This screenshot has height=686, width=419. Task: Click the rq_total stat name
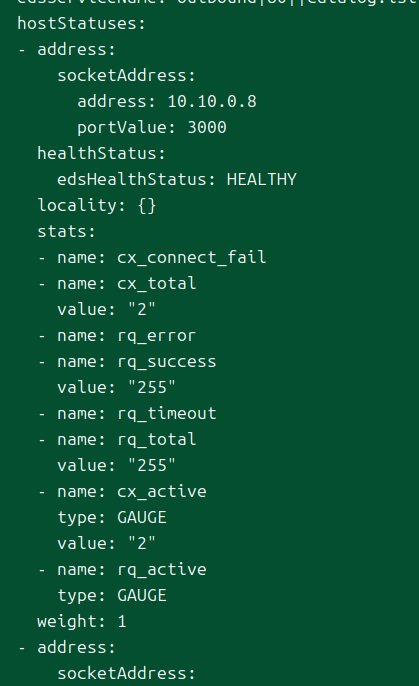(x=157, y=440)
